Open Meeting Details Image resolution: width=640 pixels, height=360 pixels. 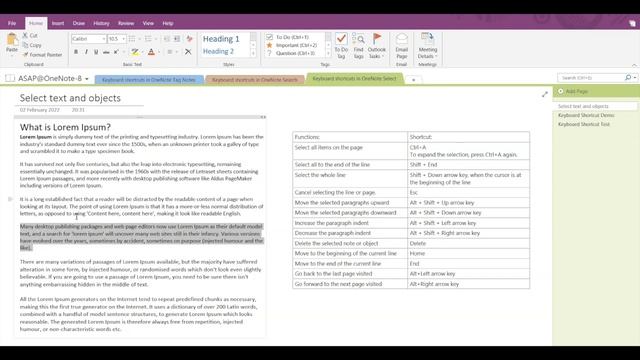point(427,46)
